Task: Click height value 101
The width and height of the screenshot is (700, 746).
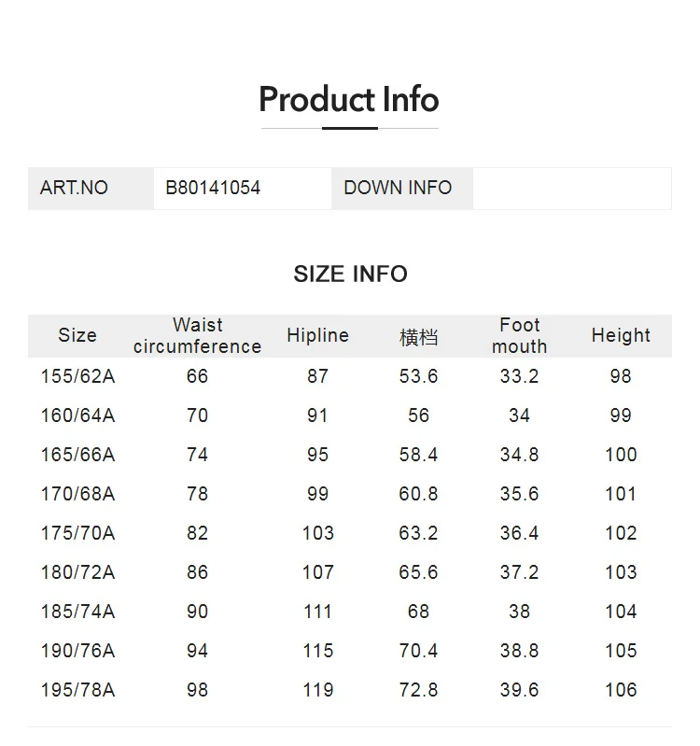Action: pyautogui.click(x=621, y=494)
